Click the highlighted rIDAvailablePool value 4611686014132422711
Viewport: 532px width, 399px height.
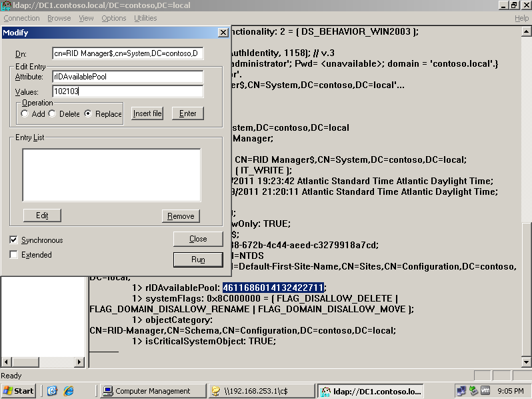pos(273,288)
